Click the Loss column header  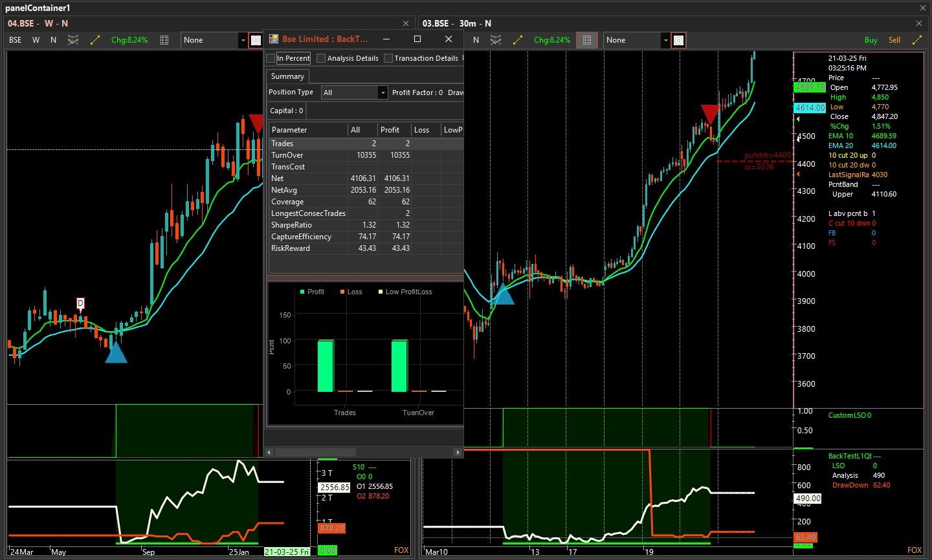[x=426, y=130]
